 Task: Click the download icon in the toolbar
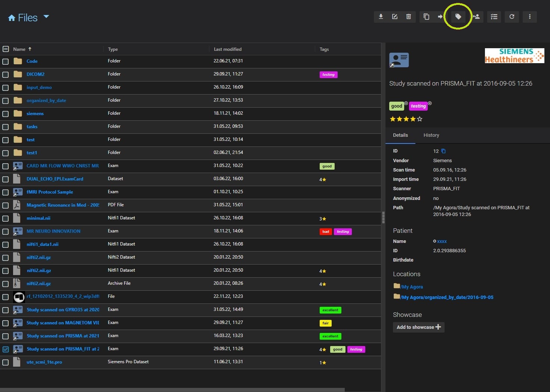coord(381,16)
